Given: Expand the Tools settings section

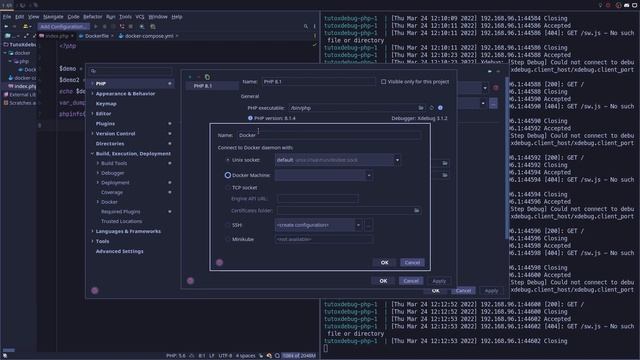Looking at the screenshot, I should (x=93, y=241).
